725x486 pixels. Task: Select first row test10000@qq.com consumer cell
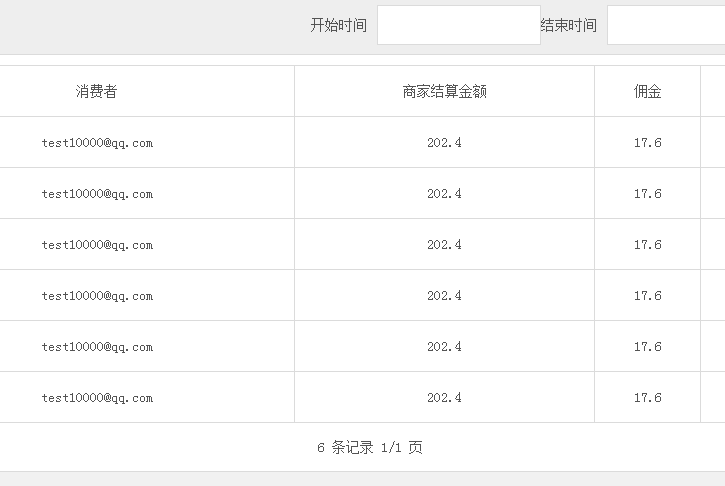tap(97, 142)
